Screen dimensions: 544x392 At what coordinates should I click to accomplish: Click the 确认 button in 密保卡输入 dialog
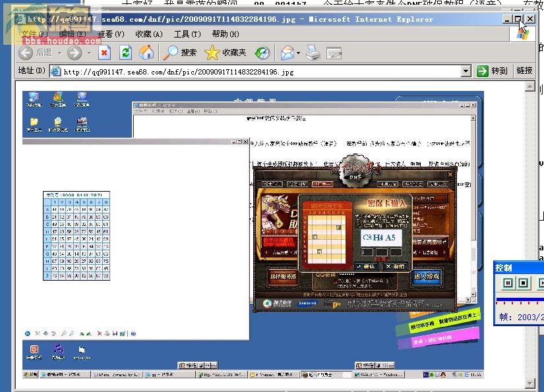tap(366, 266)
